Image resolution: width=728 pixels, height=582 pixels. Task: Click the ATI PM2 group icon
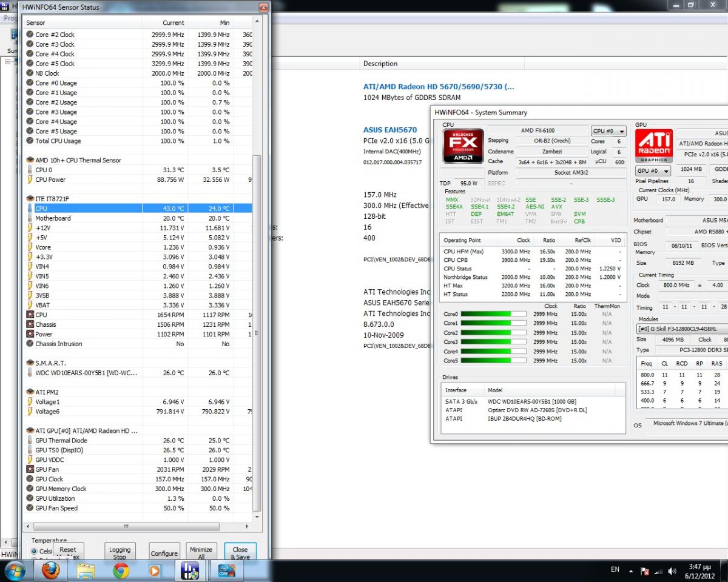click(30, 392)
